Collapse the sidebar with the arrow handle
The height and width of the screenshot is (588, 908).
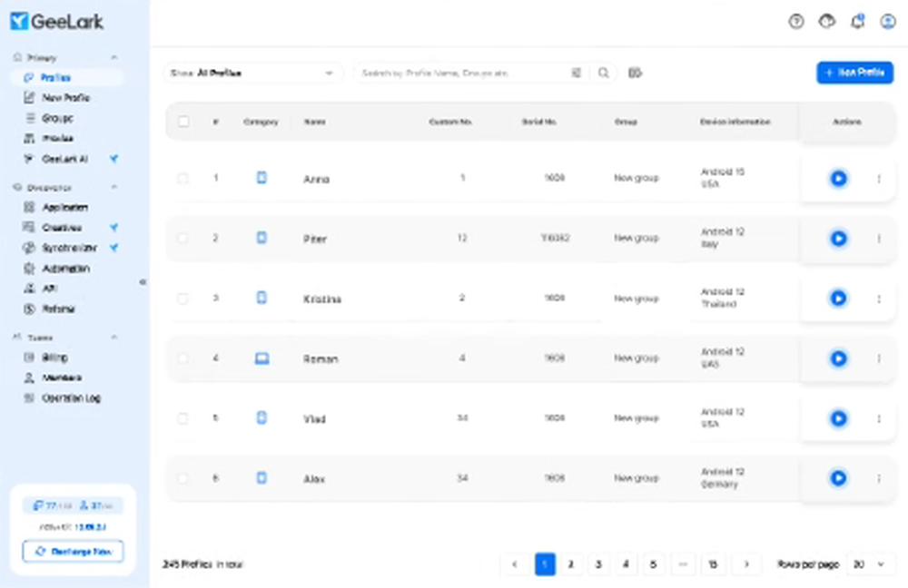[x=143, y=282]
